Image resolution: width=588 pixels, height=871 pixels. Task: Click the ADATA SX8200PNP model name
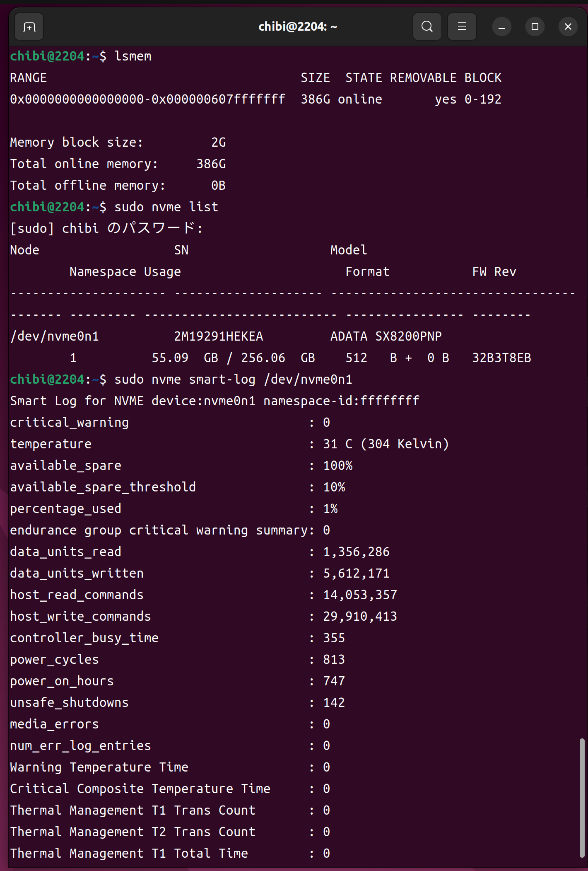coord(386,336)
